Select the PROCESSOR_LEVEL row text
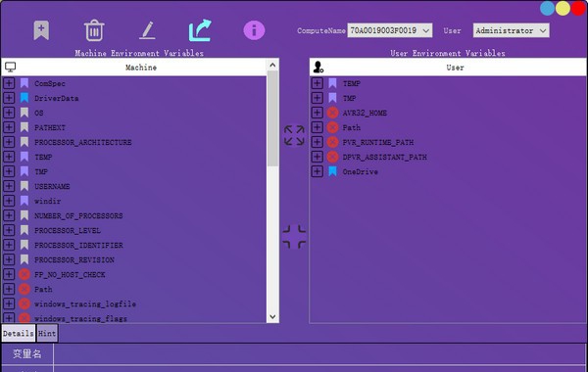 click(68, 230)
